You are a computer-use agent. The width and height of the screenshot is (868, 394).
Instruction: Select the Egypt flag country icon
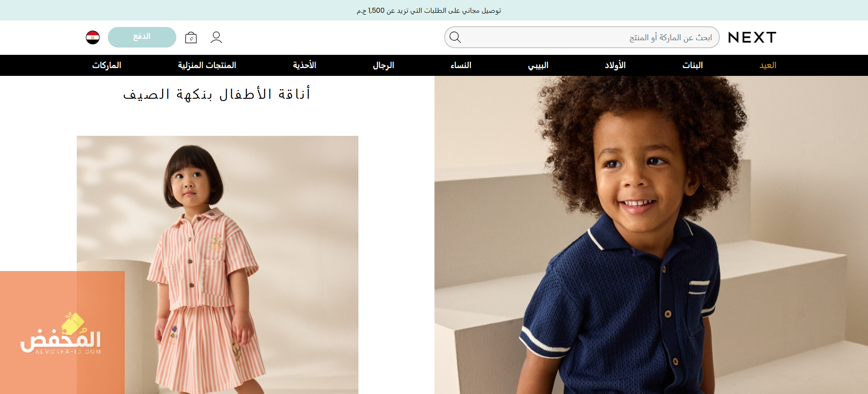(93, 37)
